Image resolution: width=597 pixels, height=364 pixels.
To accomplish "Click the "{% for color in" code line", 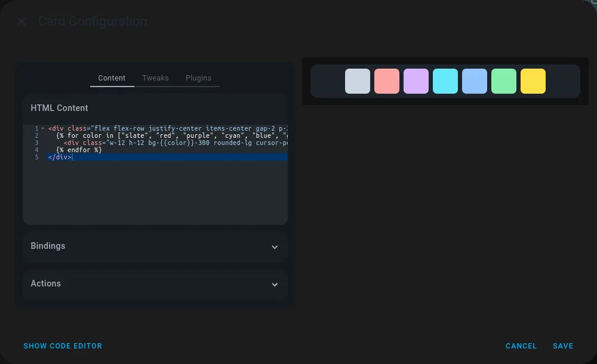I will [x=172, y=135].
